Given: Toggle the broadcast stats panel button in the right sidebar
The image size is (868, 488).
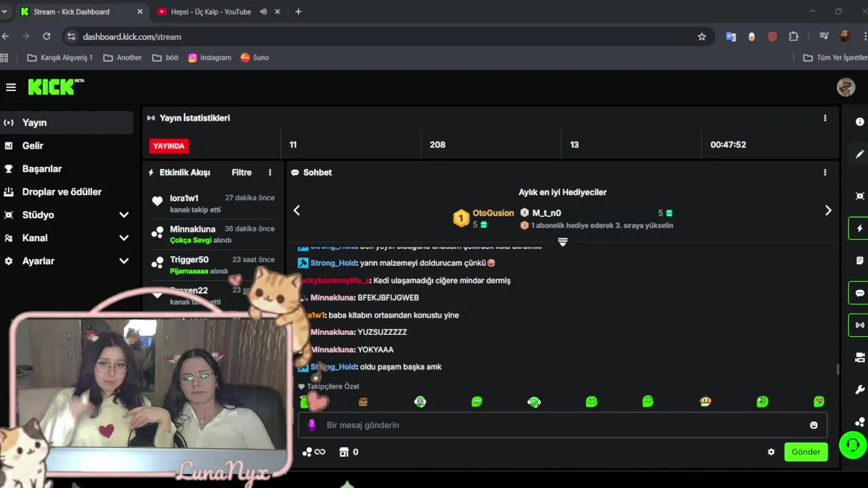Looking at the screenshot, I should (x=859, y=325).
